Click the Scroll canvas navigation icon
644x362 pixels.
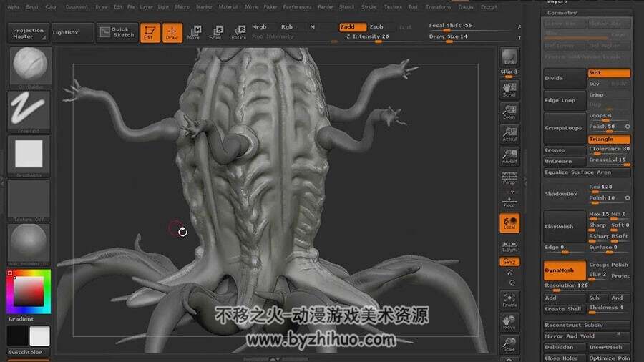tap(509, 89)
